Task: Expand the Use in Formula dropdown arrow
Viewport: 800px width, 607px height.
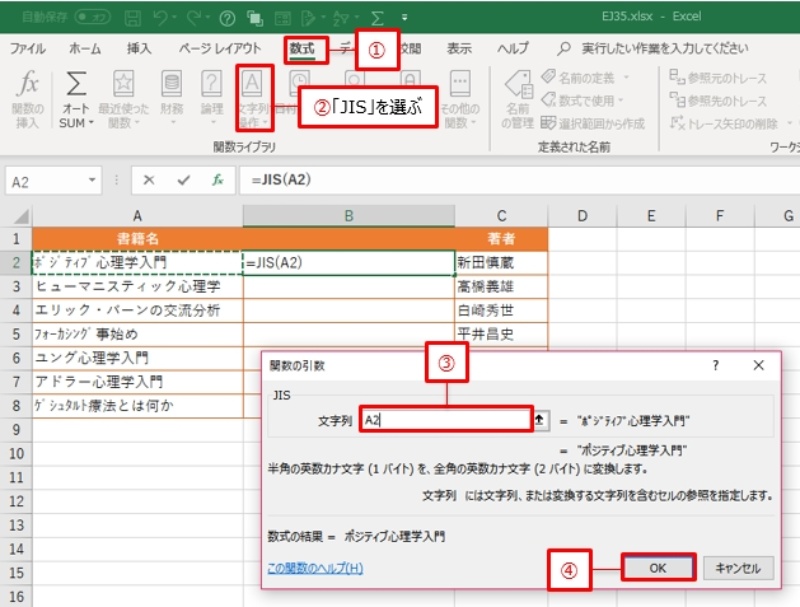Action: [x=621, y=100]
